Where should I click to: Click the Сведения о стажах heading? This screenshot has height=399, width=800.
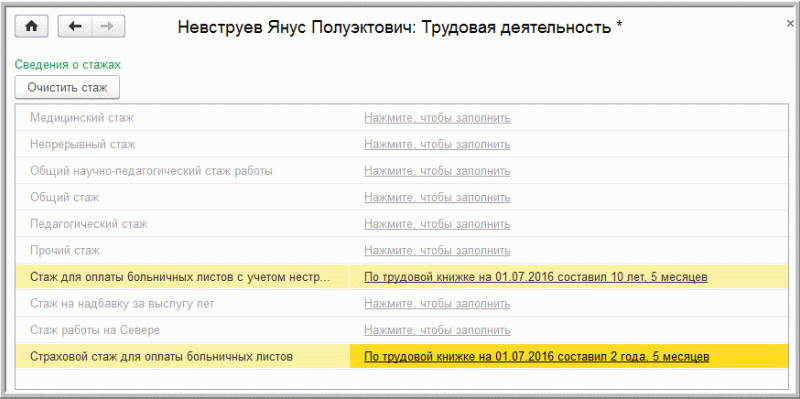click(68, 65)
